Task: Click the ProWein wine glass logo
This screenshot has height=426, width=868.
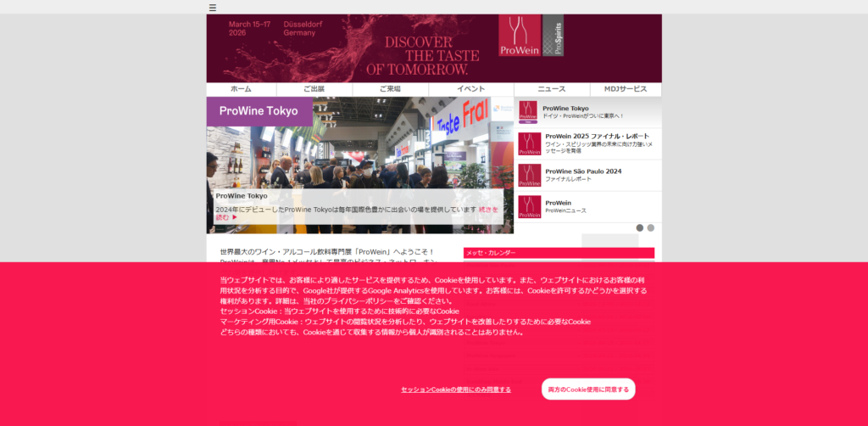Action: [520, 36]
